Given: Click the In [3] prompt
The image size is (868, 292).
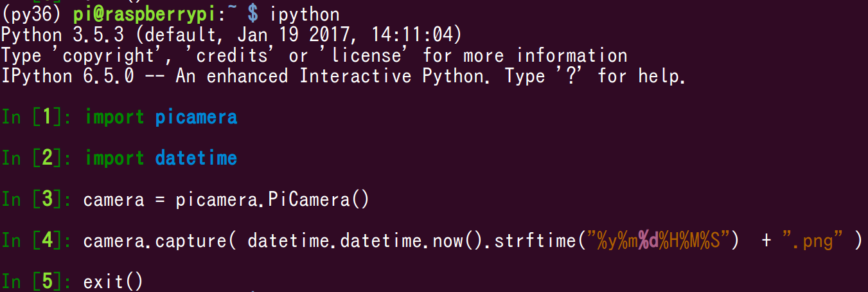Looking at the screenshot, I should click(x=38, y=199).
